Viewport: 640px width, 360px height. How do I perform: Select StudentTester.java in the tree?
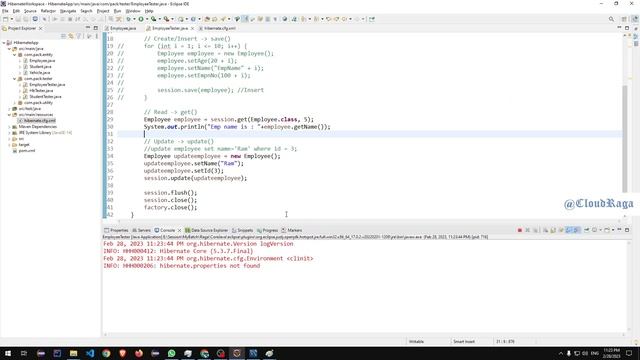point(45,96)
